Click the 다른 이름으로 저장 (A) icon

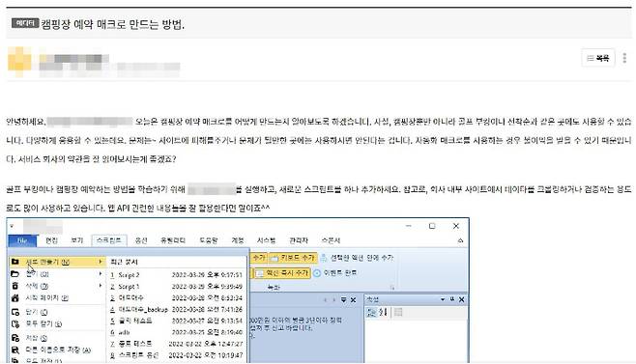coord(15,350)
